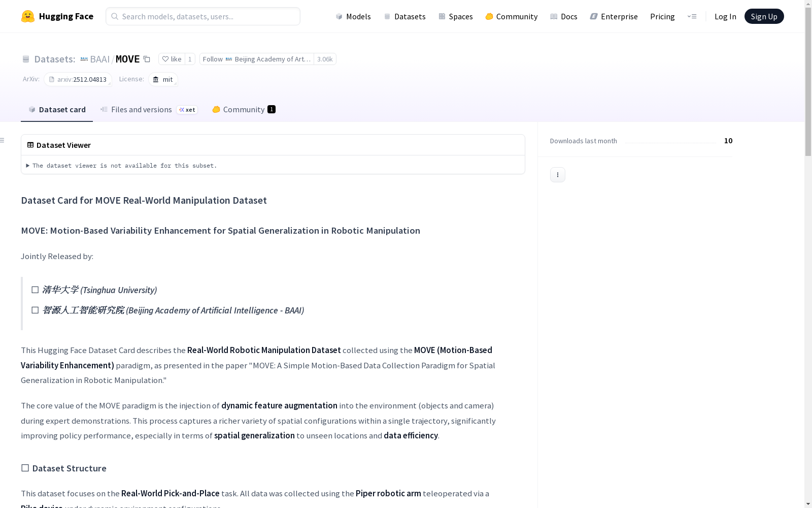
Task: Switch to the Files and versions tab
Action: click(149, 109)
